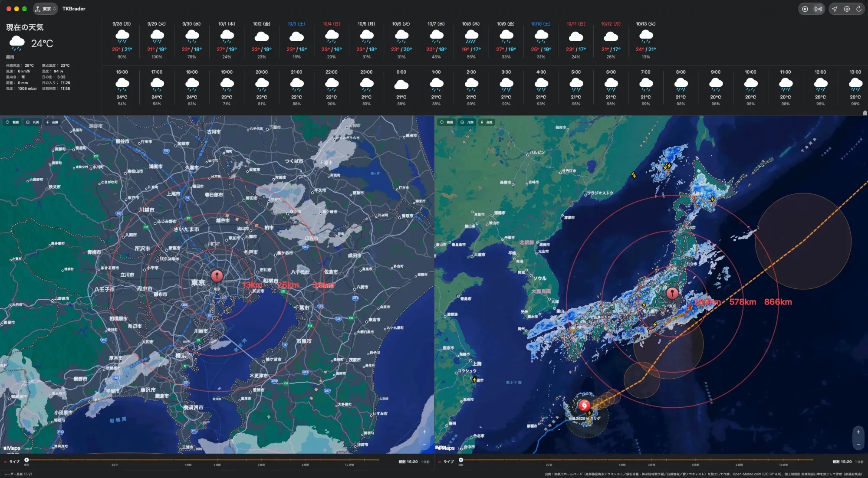The width and height of the screenshot is (868, 478).
Task: Toggle 範囲 range button on right map
Action: pos(447,122)
